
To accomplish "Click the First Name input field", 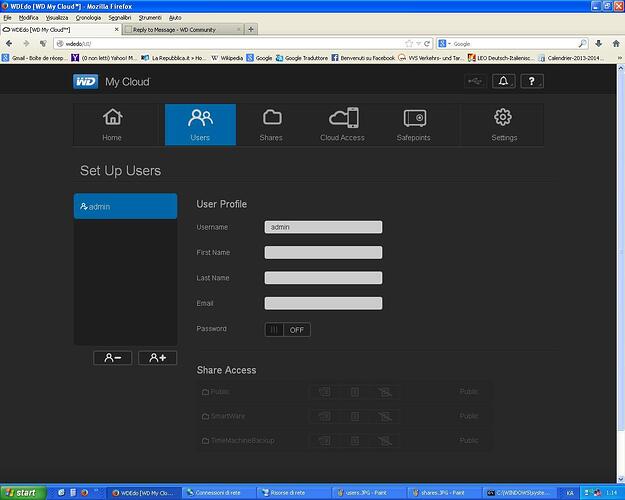I will (x=323, y=252).
